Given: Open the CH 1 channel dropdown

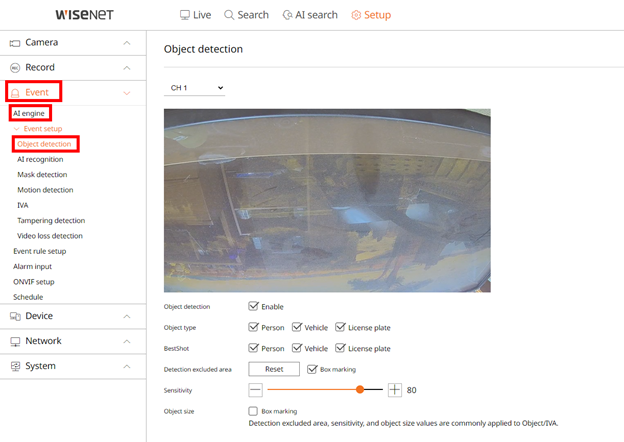Looking at the screenshot, I should click(x=195, y=88).
